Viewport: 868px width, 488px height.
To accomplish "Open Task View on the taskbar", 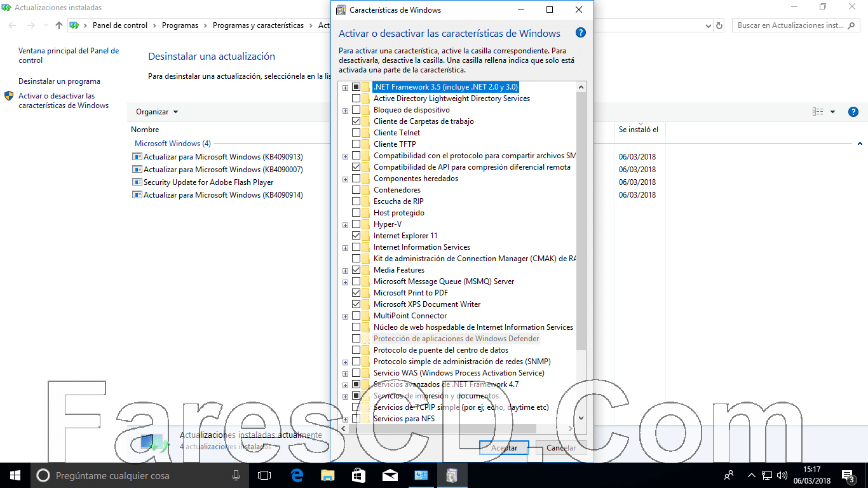I will click(x=264, y=475).
